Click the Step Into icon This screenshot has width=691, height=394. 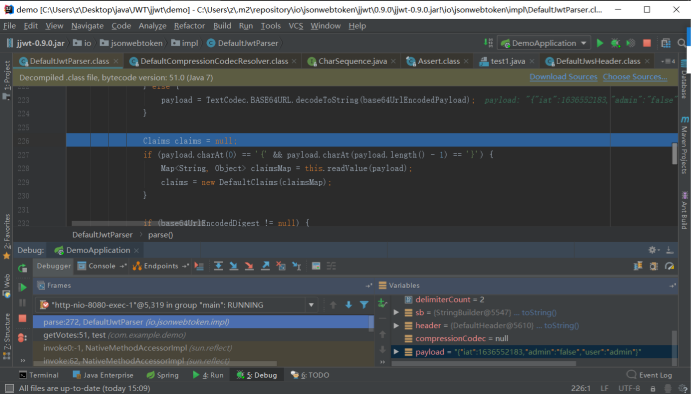pos(234,266)
